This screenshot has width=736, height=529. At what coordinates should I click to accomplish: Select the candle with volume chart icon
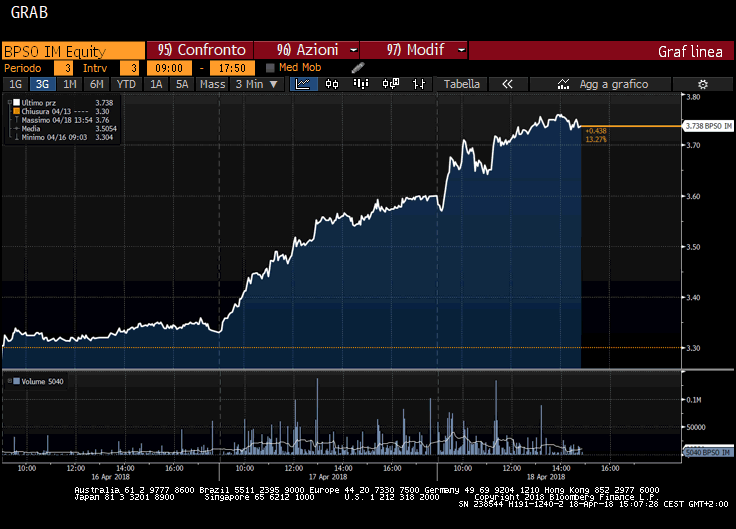pos(390,84)
